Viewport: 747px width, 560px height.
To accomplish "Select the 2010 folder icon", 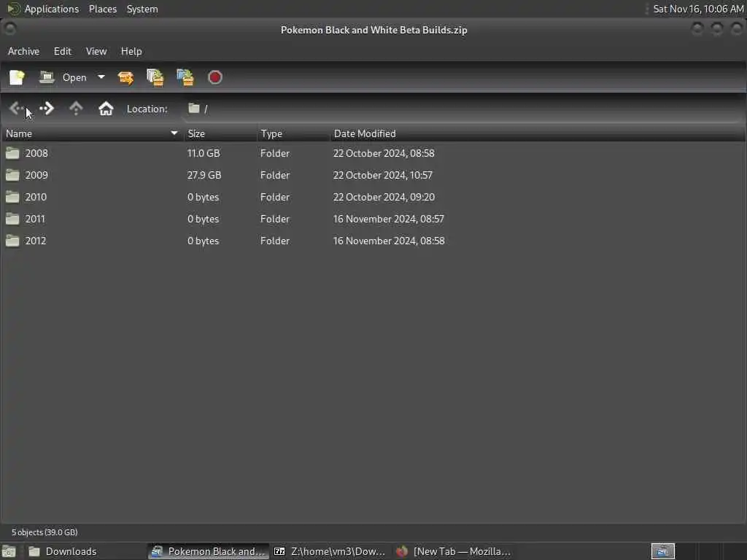I will (x=12, y=197).
